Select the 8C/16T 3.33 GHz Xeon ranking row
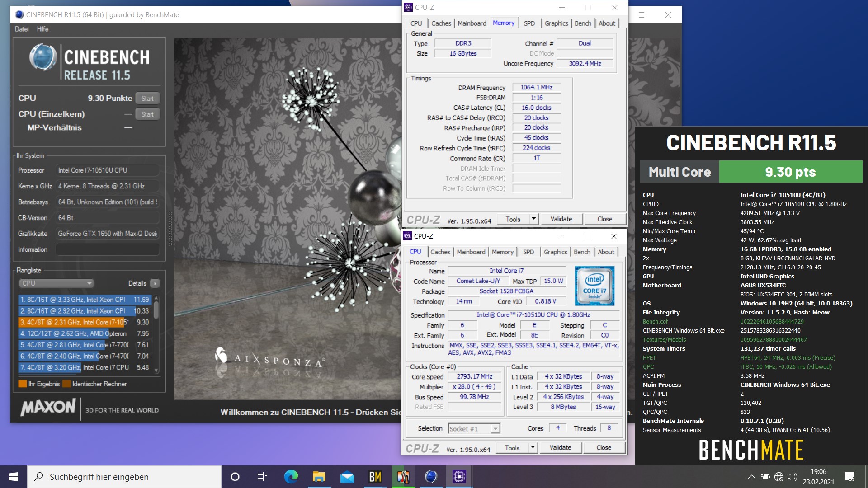The image size is (868, 488). pos(85,300)
